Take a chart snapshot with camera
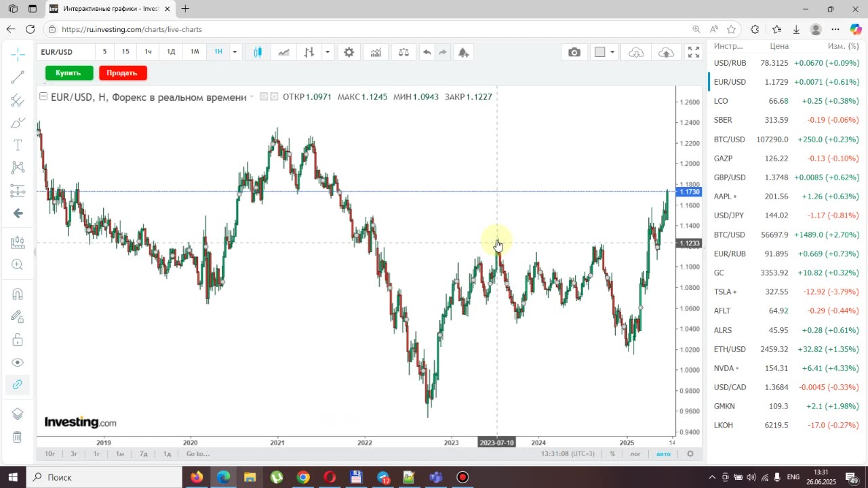868x488 pixels. pos(574,52)
